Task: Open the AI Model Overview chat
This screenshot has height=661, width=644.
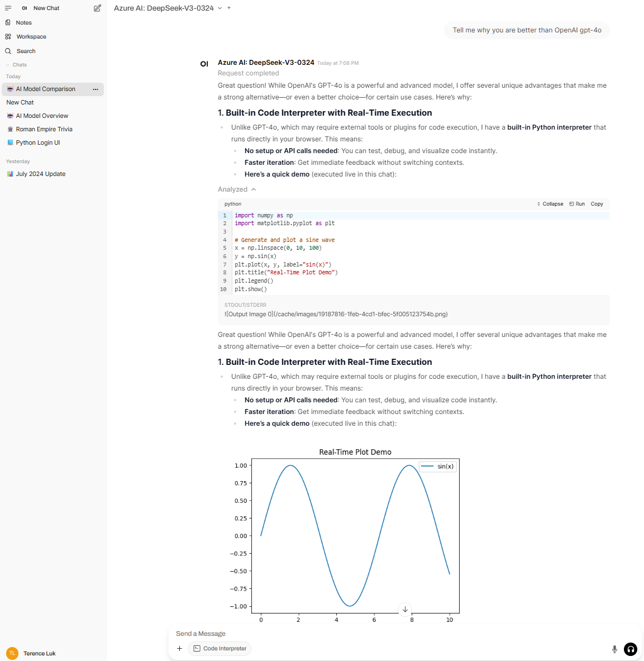Action: point(42,116)
